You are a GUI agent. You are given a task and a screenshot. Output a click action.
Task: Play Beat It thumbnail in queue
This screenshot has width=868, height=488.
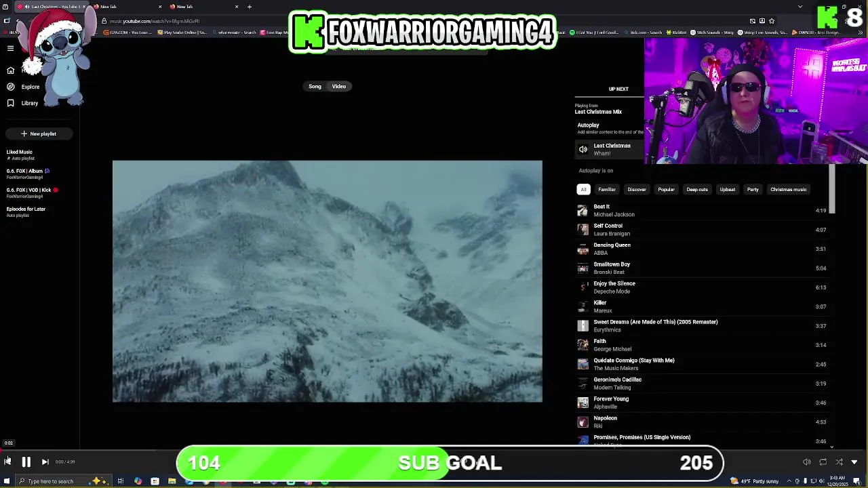(583, 210)
